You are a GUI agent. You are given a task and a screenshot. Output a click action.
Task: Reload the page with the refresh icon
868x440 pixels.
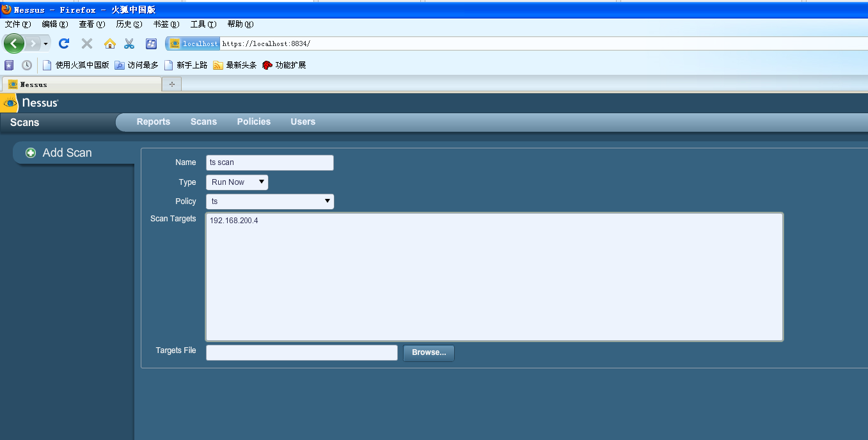(63, 43)
